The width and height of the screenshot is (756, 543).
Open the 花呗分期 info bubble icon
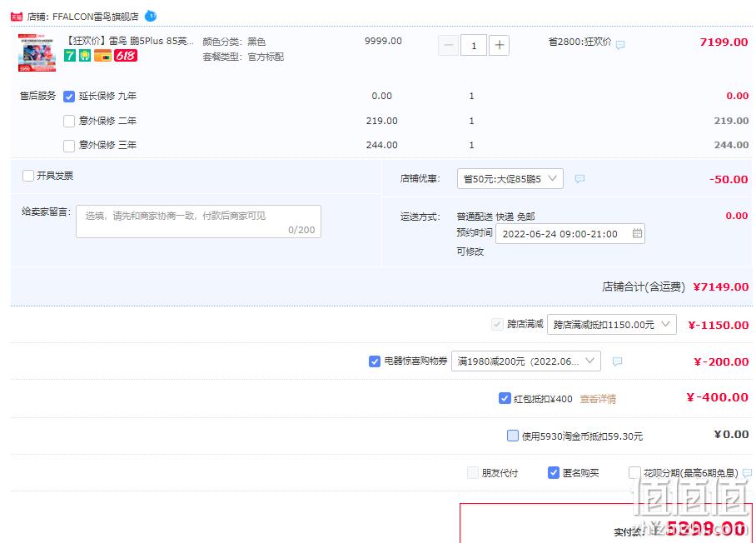(x=747, y=472)
